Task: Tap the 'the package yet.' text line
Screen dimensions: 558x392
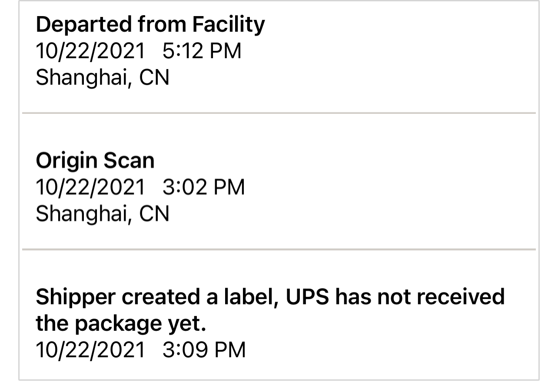Action: point(121,324)
